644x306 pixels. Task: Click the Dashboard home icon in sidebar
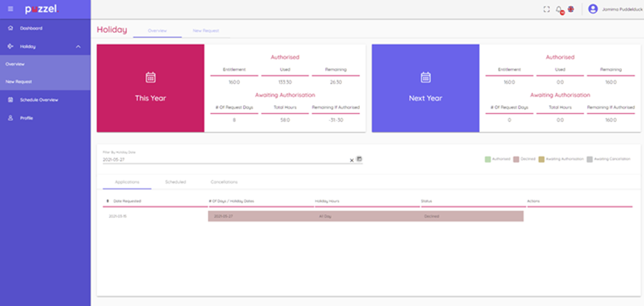click(x=10, y=29)
